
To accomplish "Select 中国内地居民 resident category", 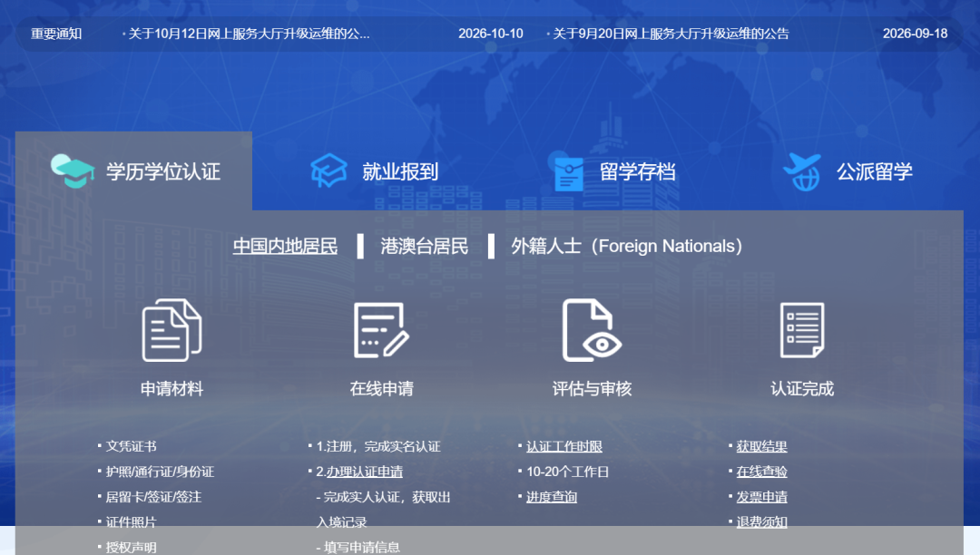I will (x=285, y=246).
